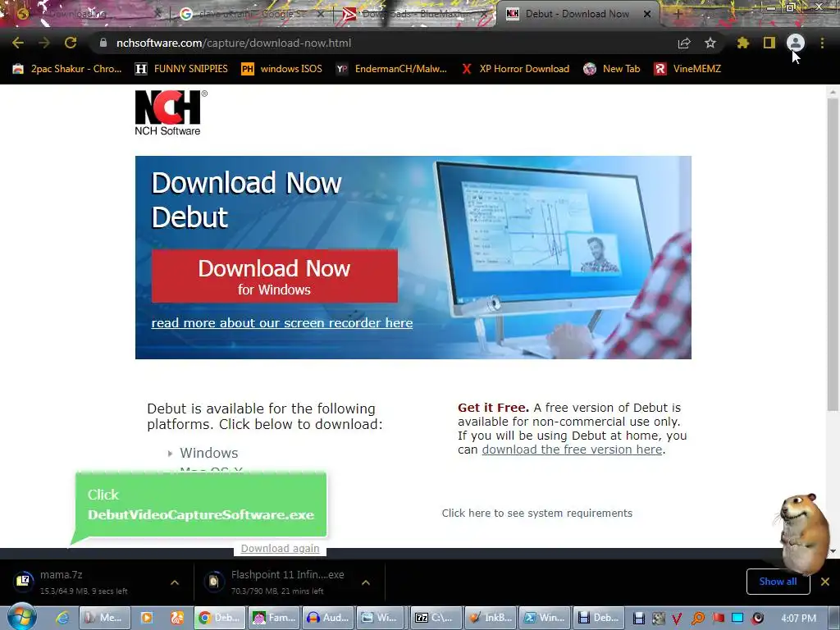Click the mama.7z download item
Screen dimensions: 840x630
coord(85,582)
